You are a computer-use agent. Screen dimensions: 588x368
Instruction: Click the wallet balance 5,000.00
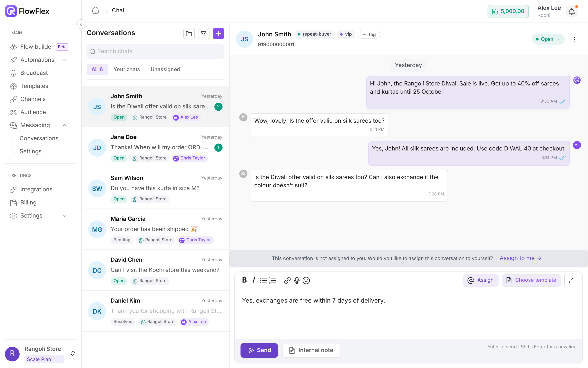click(x=508, y=11)
